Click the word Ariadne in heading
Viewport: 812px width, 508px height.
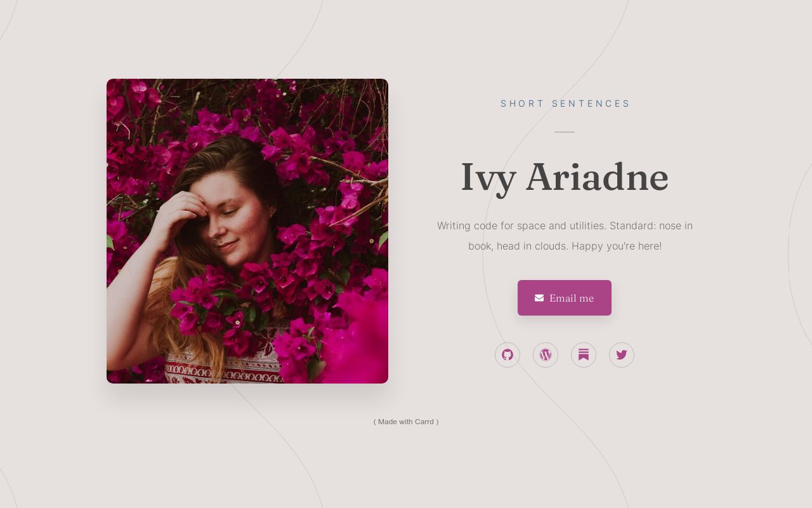coord(597,177)
